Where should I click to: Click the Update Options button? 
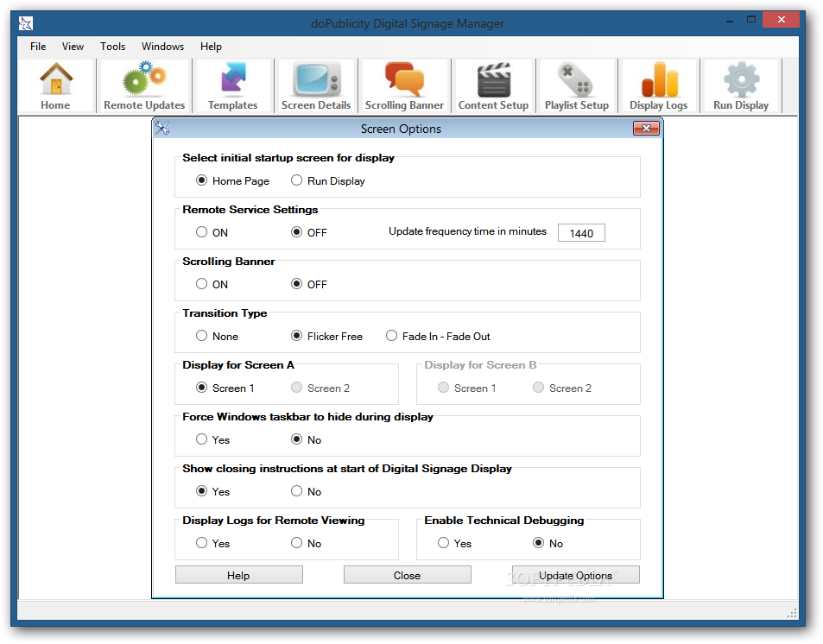coord(576,575)
